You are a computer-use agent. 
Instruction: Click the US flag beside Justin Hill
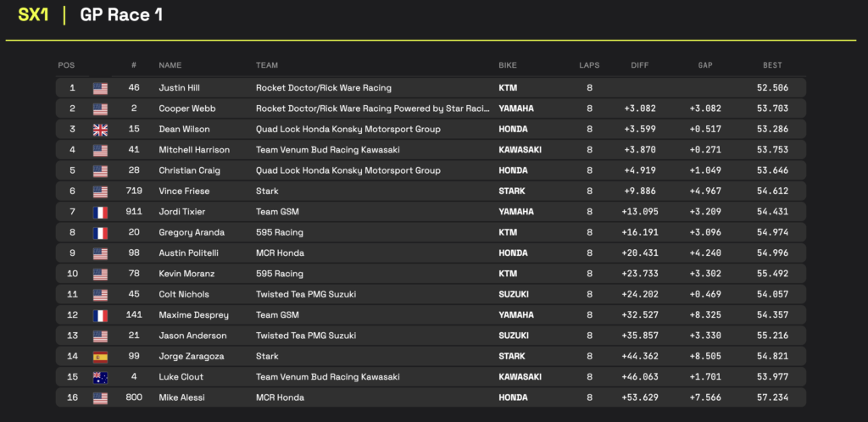[x=100, y=88]
